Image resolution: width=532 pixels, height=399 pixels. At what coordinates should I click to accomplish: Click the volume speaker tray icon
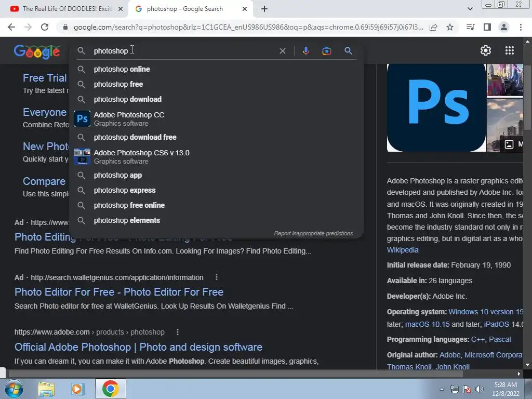(x=479, y=389)
